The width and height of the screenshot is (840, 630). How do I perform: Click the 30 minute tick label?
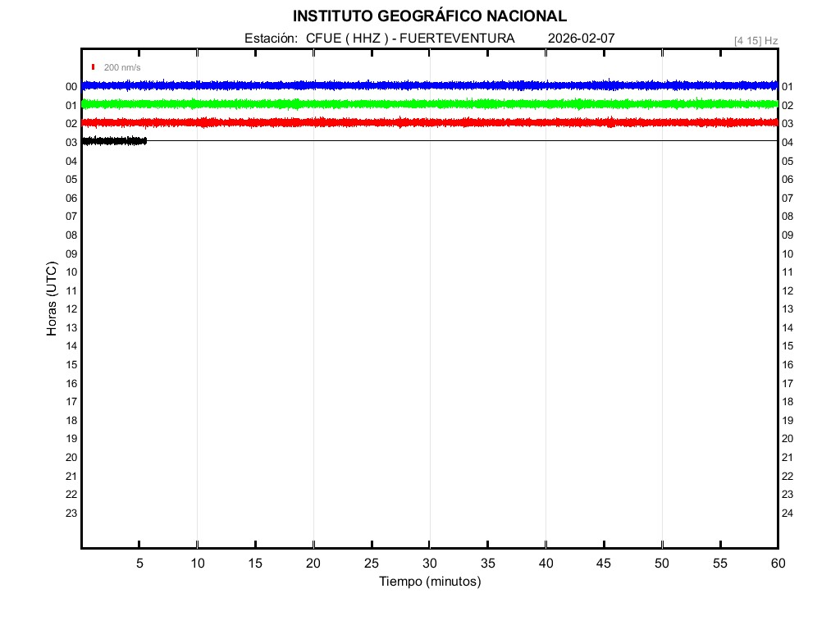pos(429,564)
